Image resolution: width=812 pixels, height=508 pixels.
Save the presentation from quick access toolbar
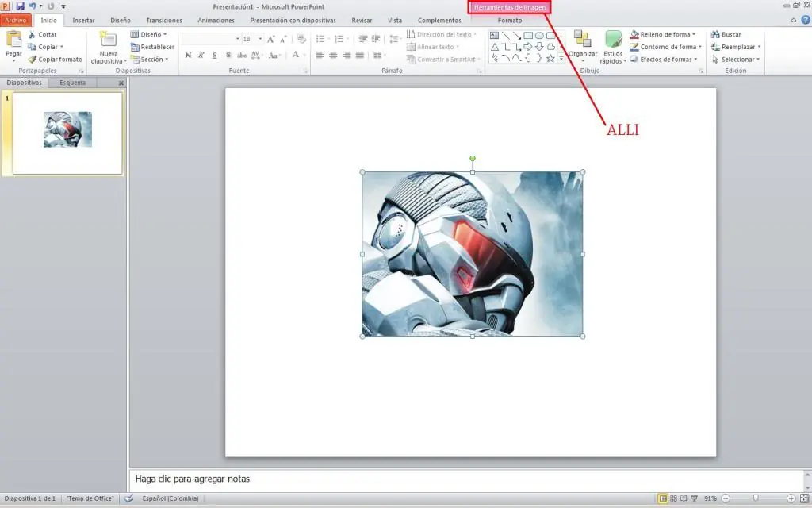(x=20, y=6)
